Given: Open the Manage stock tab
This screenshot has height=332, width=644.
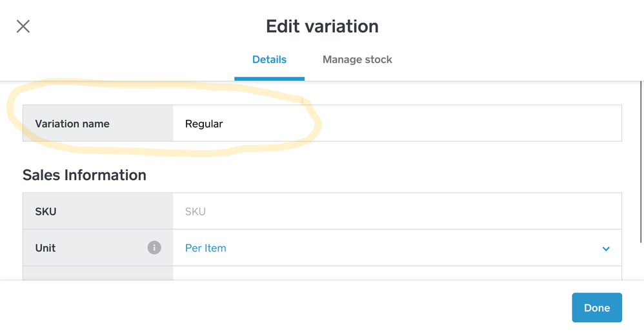Looking at the screenshot, I should (x=357, y=59).
